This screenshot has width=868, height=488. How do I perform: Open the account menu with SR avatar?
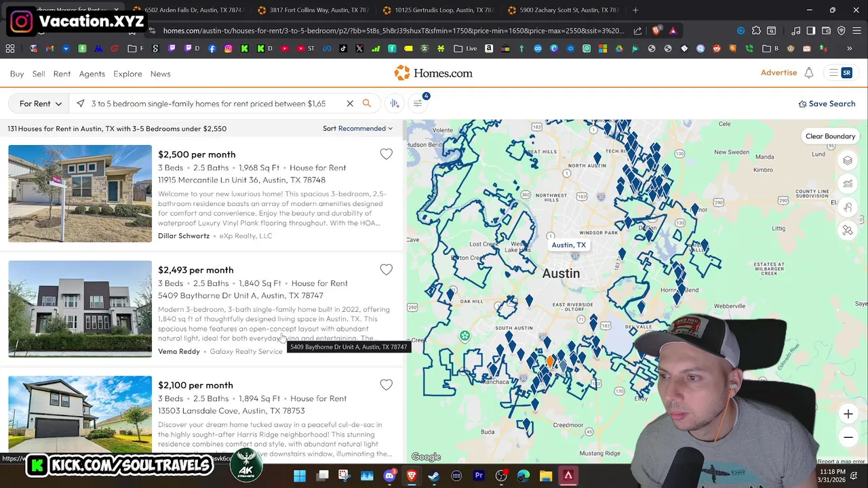click(x=840, y=73)
